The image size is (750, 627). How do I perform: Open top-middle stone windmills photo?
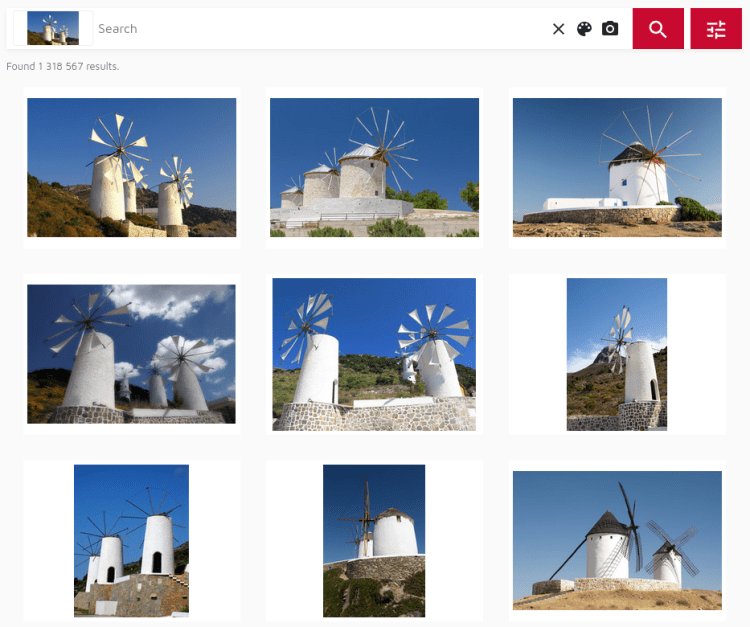pos(374,167)
